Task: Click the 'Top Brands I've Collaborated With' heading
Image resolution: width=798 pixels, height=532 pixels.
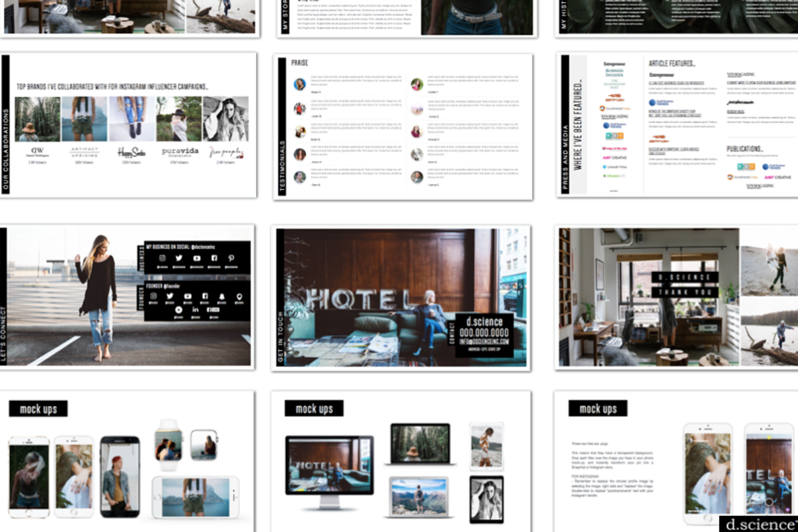Action: point(112,86)
